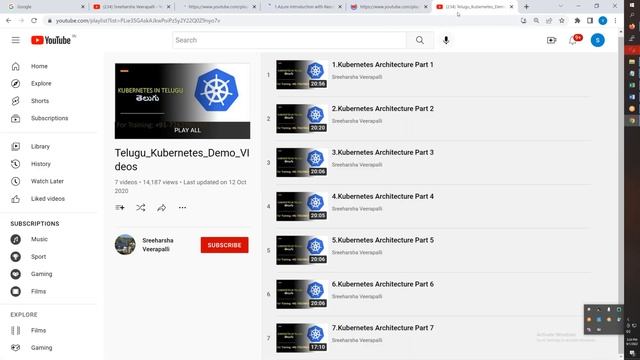The height and width of the screenshot is (360, 640).
Task: Open Watch Later in sidebar
Action: (47, 181)
